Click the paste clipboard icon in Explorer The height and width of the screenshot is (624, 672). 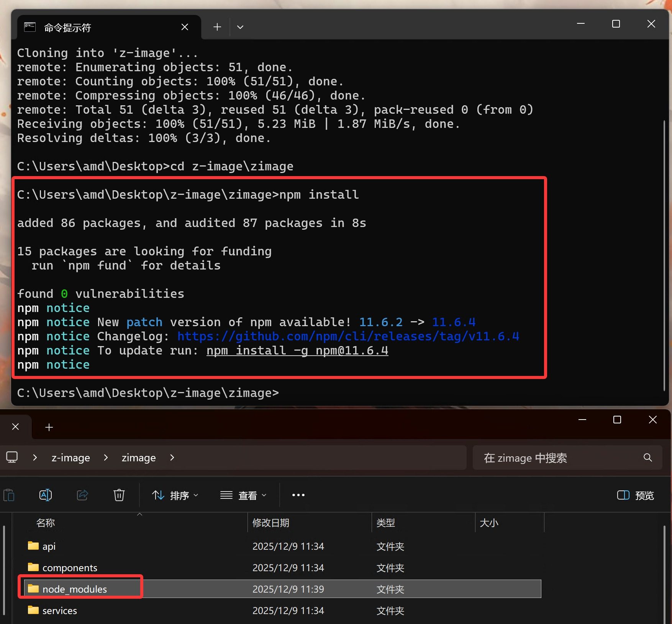coord(9,495)
